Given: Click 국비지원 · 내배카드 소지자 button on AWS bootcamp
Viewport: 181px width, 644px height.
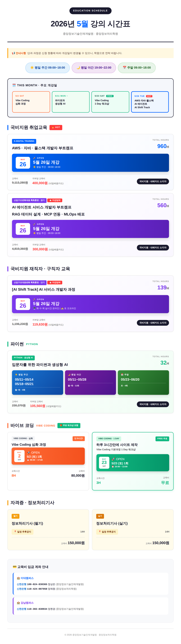Looking at the screenshot, I should point(153,182).
